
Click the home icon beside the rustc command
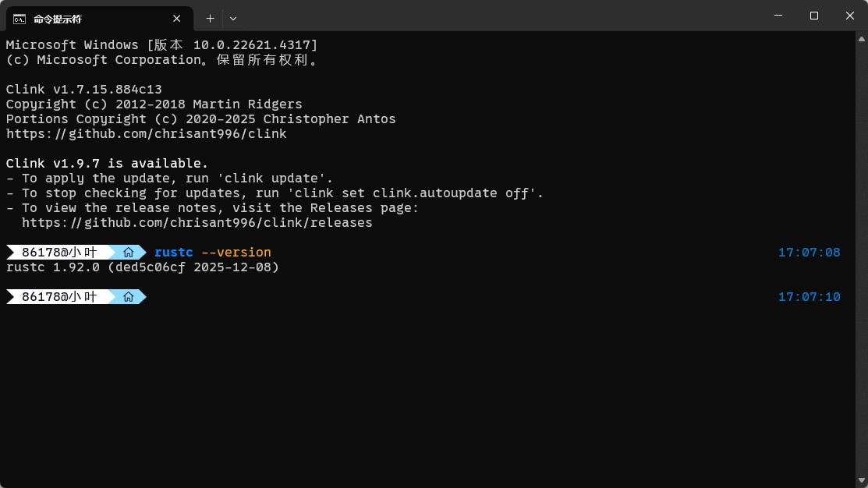pos(129,253)
